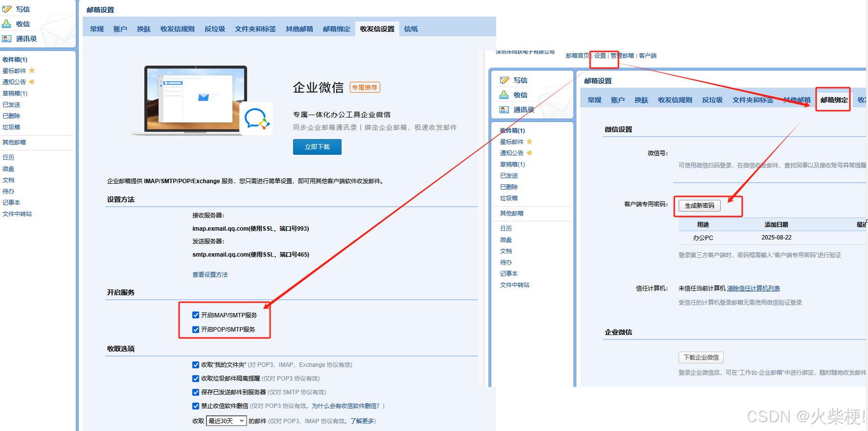Open 微盘 in left panel

click(x=8, y=168)
